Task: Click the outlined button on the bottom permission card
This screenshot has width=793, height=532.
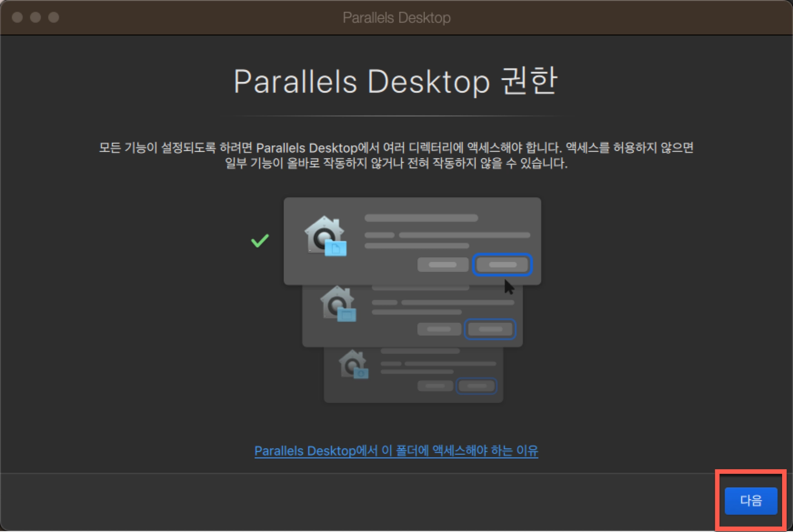Action: [476, 386]
